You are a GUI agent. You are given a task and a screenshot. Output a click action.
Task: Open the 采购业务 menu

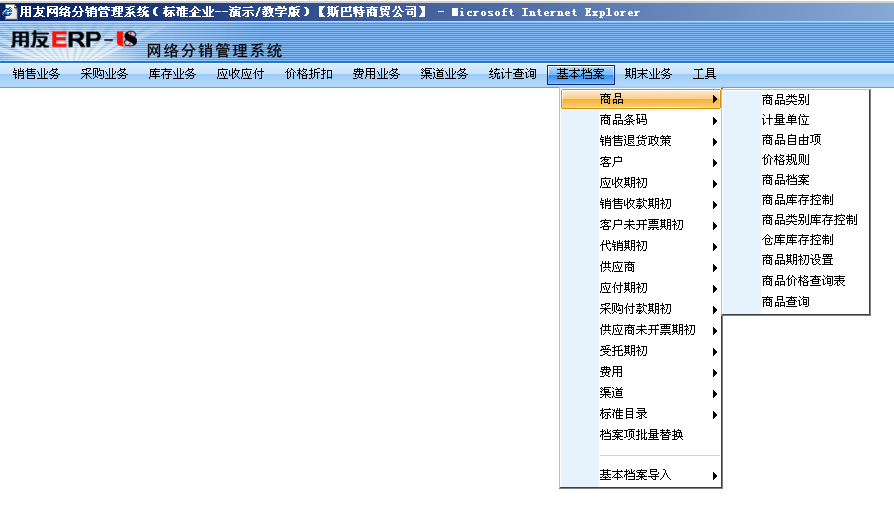[105, 74]
